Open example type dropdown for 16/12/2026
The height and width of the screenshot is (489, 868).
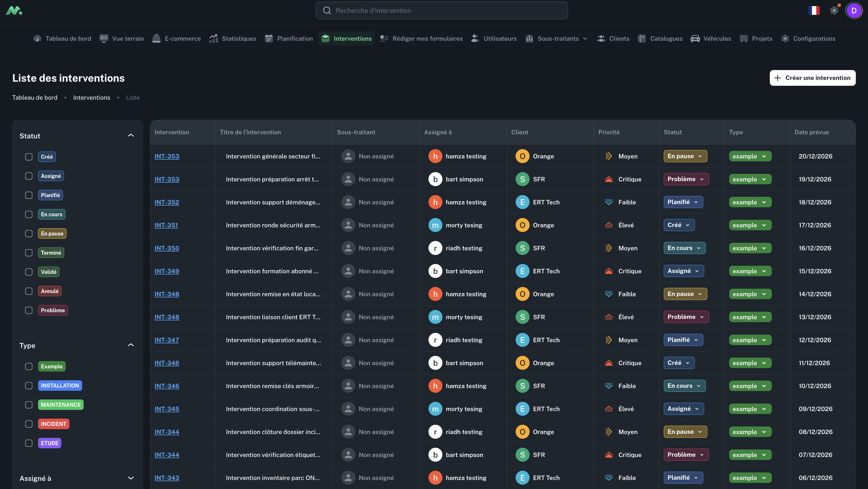(750, 248)
